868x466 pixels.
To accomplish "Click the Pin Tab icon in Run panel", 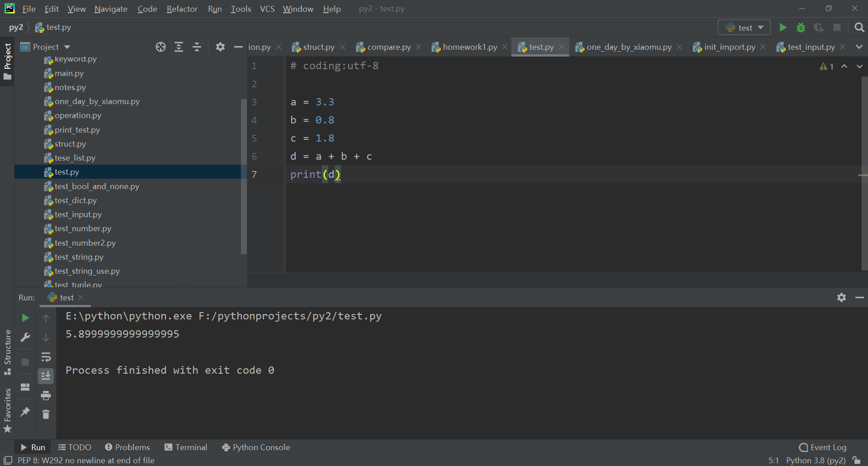I will 25,412.
